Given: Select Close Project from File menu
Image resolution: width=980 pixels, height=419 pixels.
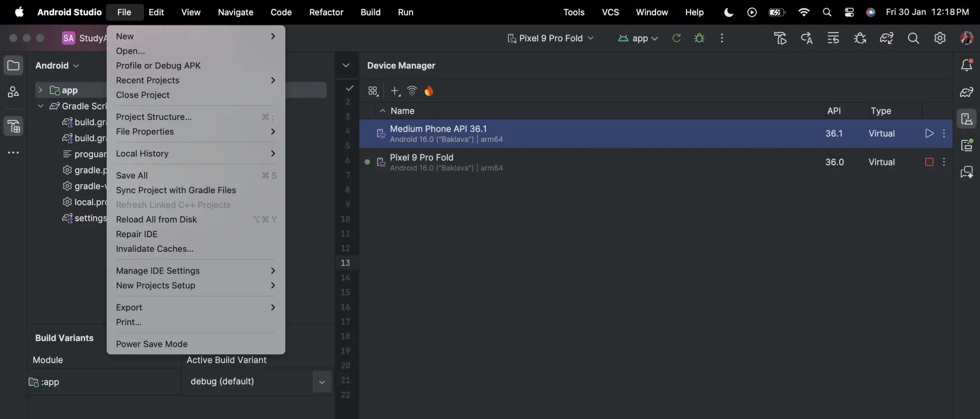Looking at the screenshot, I should click(144, 95).
